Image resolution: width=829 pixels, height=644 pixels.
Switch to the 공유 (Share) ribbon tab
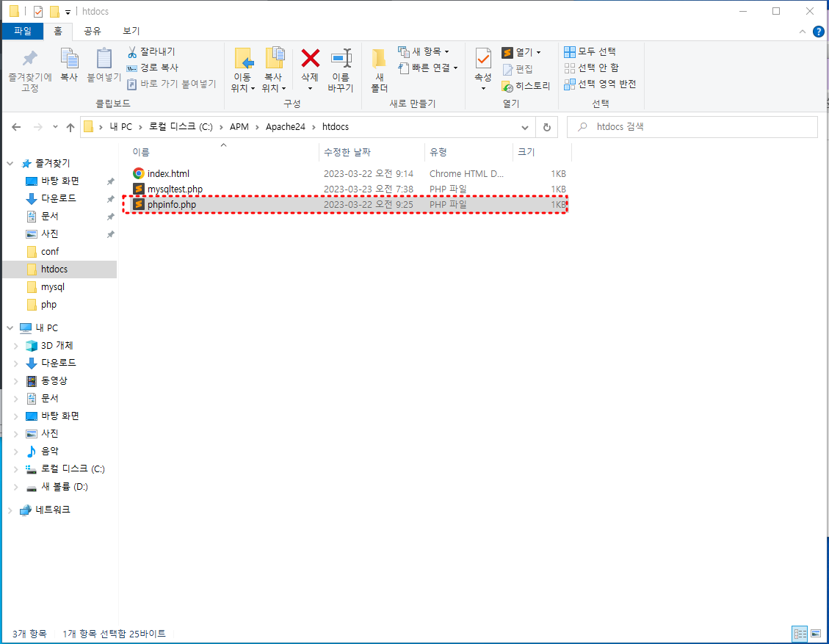point(93,31)
